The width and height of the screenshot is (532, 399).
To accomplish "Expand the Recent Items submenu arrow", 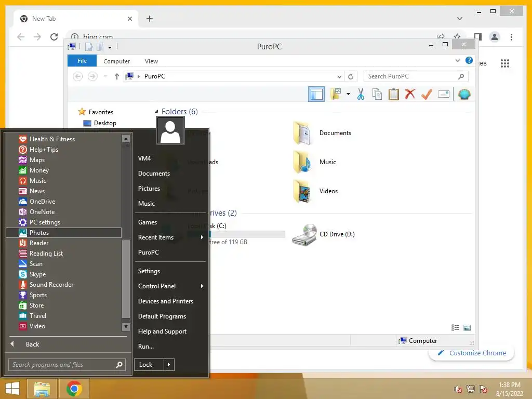I will point(202,237).
